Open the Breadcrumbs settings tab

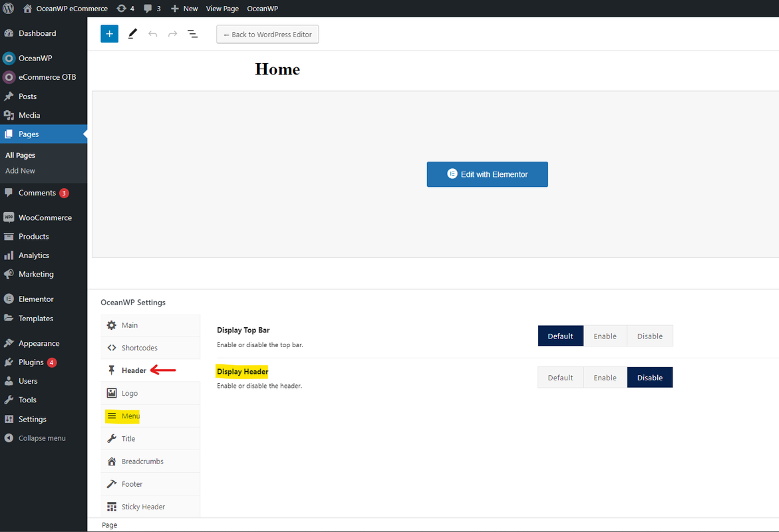150,462
